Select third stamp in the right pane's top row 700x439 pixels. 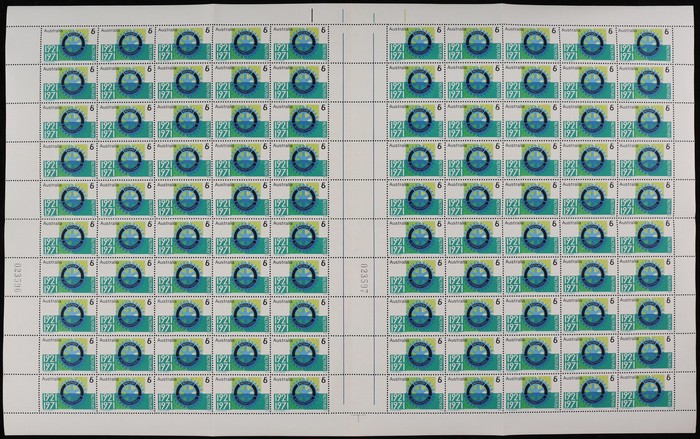tap(531, 46)
